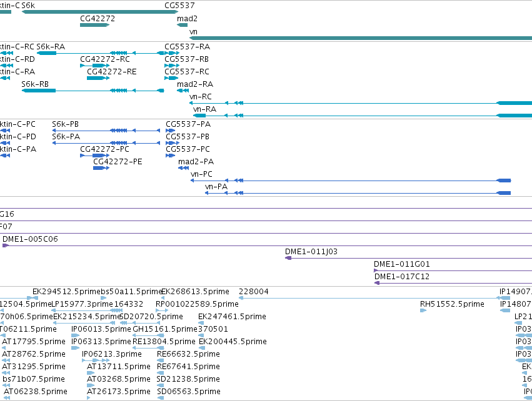The width and height of the screenshot is (532, 401).
Task: Select the vn-PA protein label
Action: 216,187
